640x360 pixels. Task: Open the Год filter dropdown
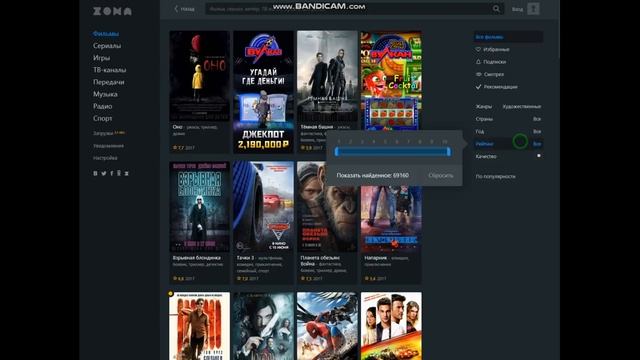pyautogui.click(x=508, y=131)
